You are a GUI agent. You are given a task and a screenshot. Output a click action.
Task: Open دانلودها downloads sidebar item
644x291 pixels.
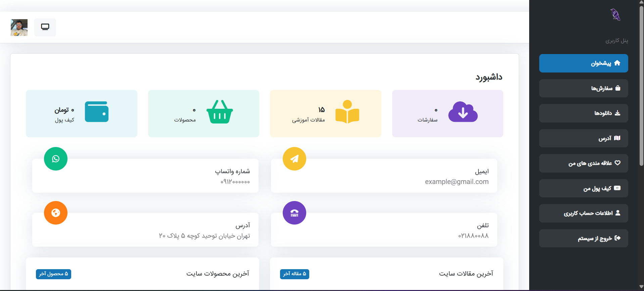tap(583, 113)
